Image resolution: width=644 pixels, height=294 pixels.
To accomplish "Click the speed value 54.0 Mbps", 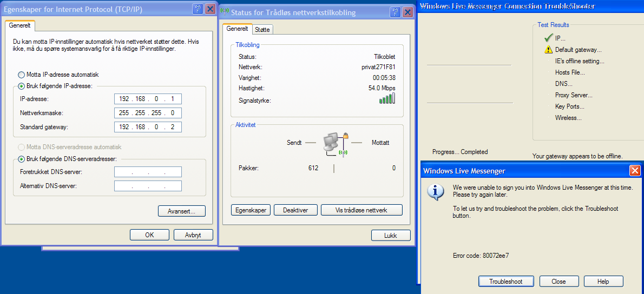I will click(382, 88).
